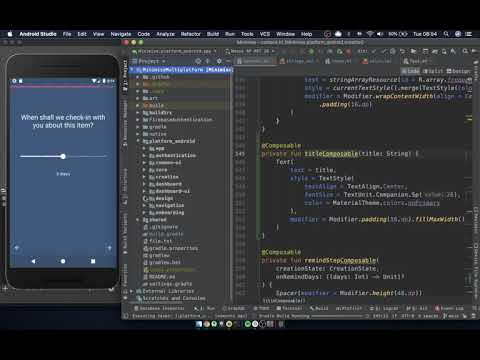This screenshot has height=360, width=480.
Task: Open the Tools menu
Action: (247, 34)
